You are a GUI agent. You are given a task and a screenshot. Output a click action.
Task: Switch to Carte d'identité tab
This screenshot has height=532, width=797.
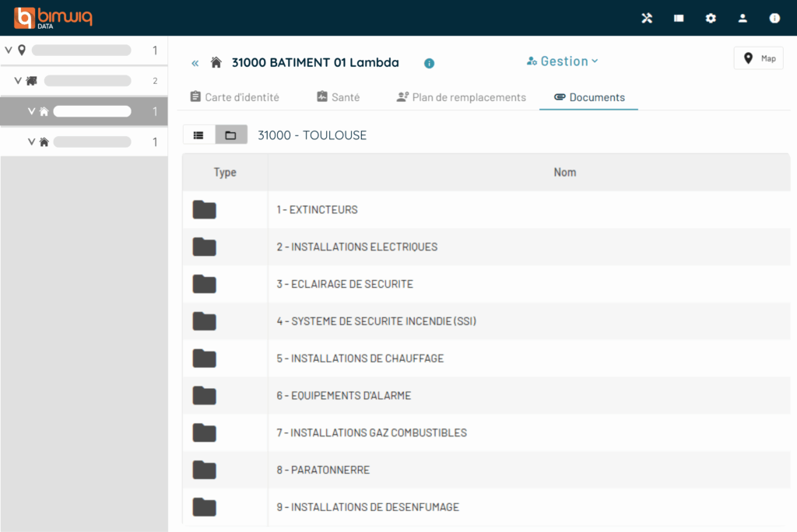click(234, 97)
